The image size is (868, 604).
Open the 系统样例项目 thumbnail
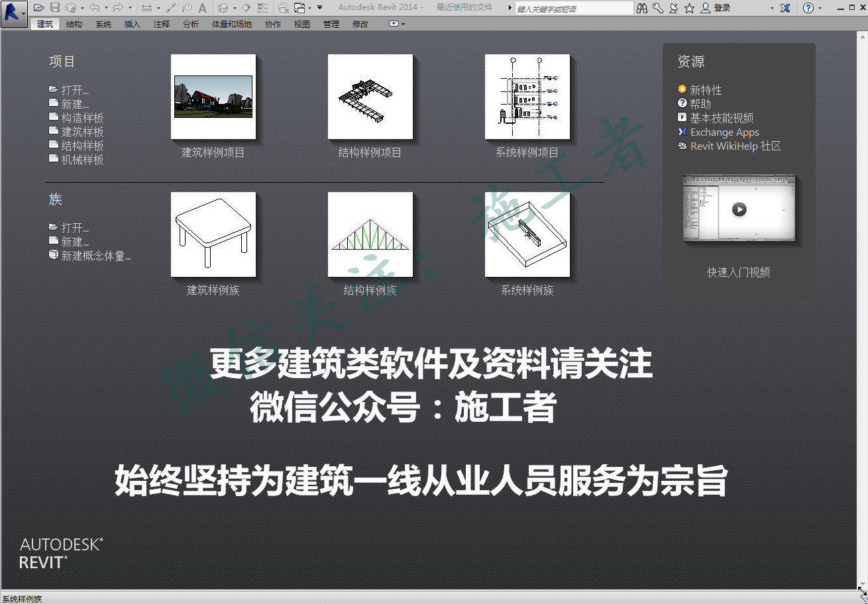coord(527,97)
